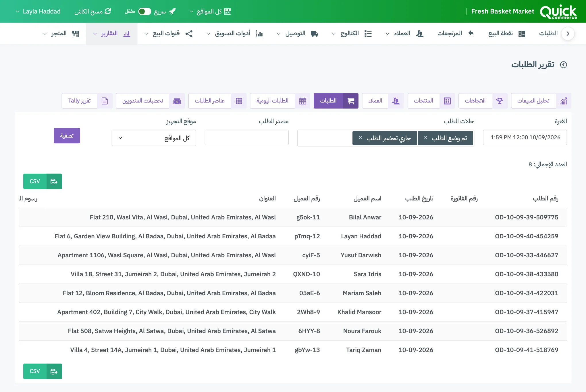The width and height of the screenshot is (586, 392).
Task: Click the products grid icon for المنتجات
Action: (447, 101)
